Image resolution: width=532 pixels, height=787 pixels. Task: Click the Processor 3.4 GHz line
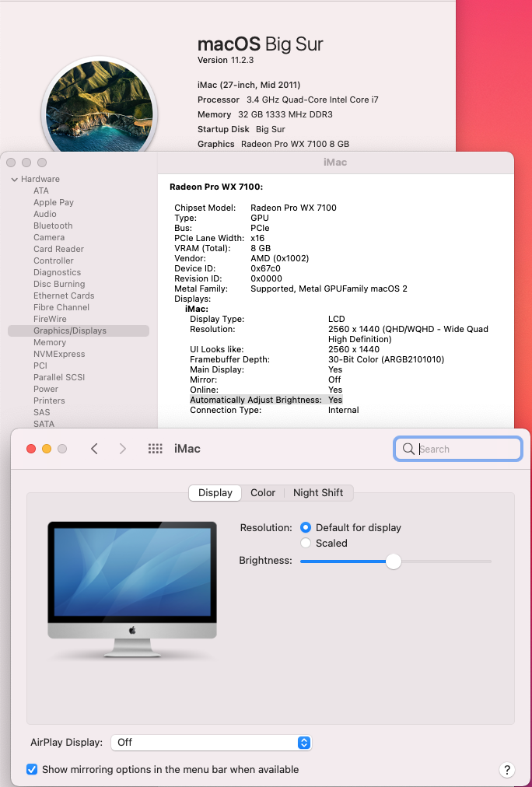point(288,100)
